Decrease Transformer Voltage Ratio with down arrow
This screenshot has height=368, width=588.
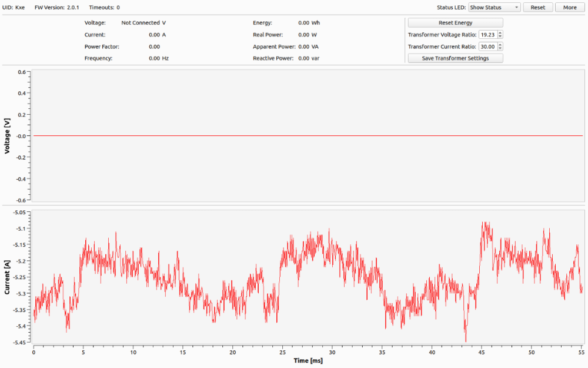(500, 37)
